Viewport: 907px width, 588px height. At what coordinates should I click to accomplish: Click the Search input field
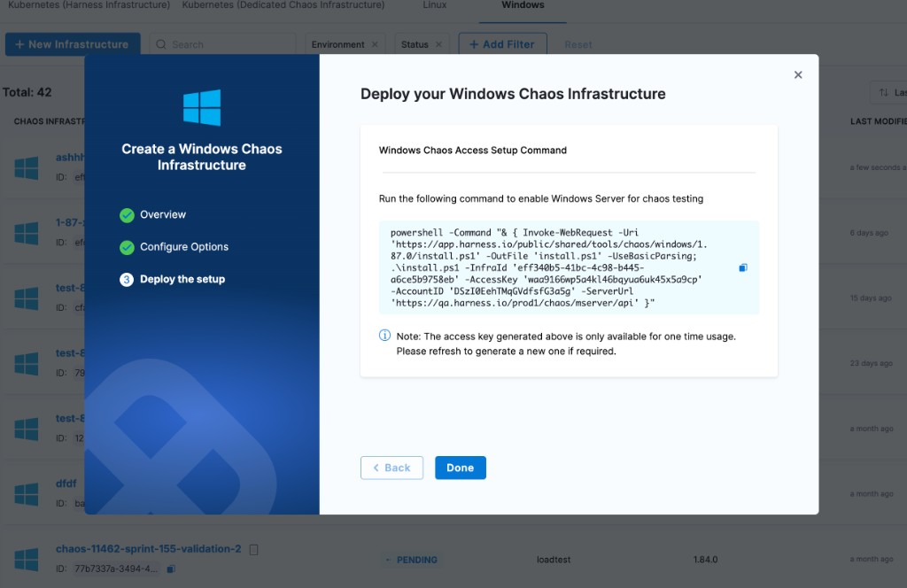click(x=223, y=44)
